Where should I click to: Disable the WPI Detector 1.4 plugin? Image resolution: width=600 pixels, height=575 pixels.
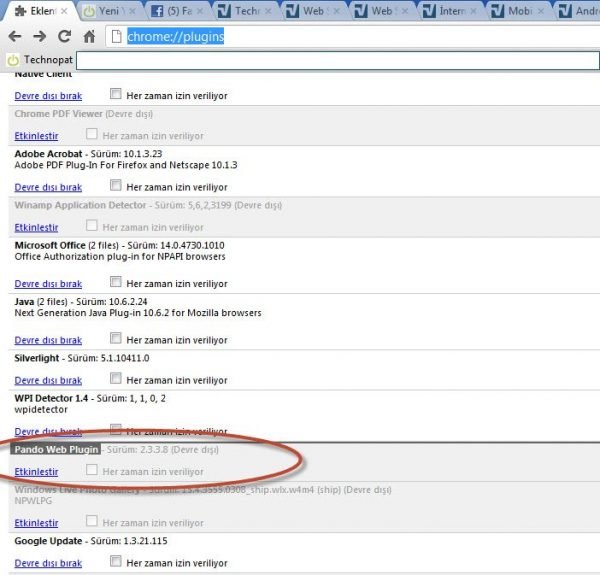tap(48, 431)
